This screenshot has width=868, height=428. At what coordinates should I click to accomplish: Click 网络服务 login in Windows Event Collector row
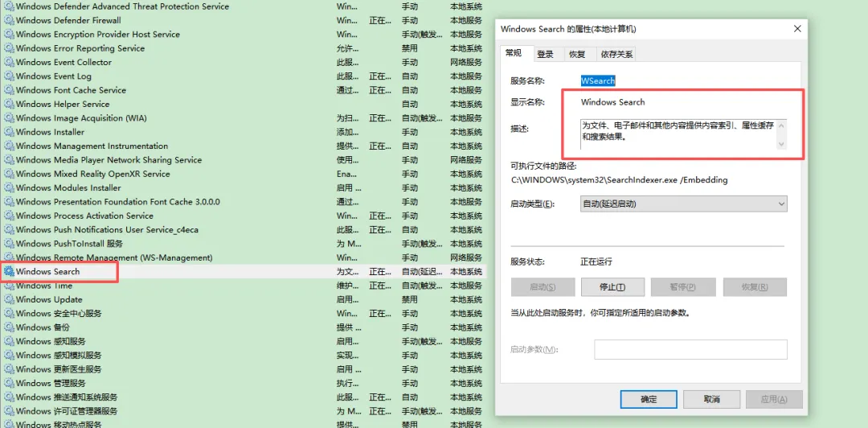466,62
